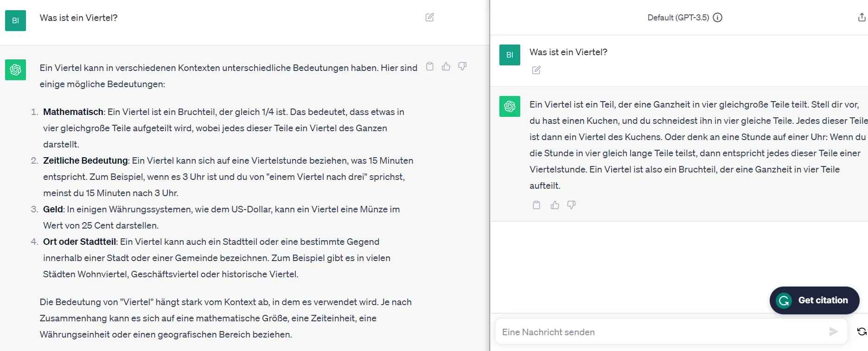This screenshot has height=351, width=868.
Task: Click edit icon in left chat header
Action: point(429,18)
